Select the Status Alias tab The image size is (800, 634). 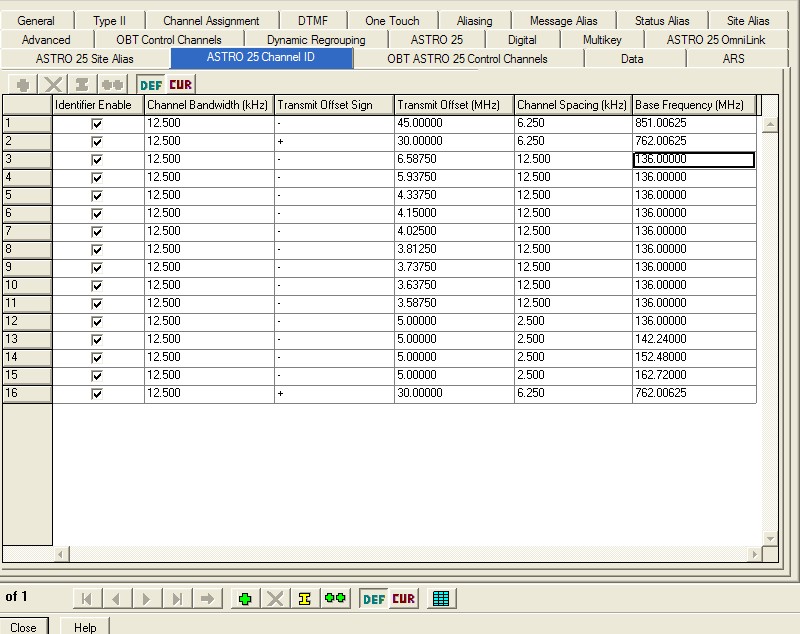[x=662, y=21]
